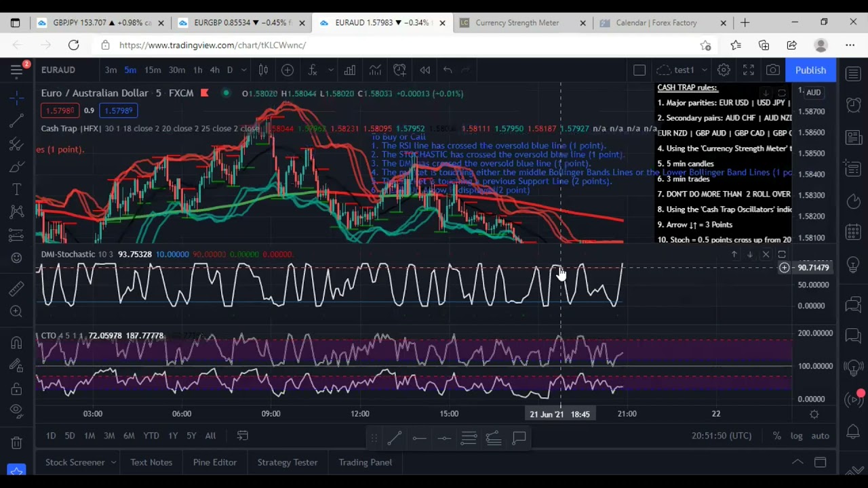Activate the zoom in tool
Screen dimensions: 868x488
17,312
